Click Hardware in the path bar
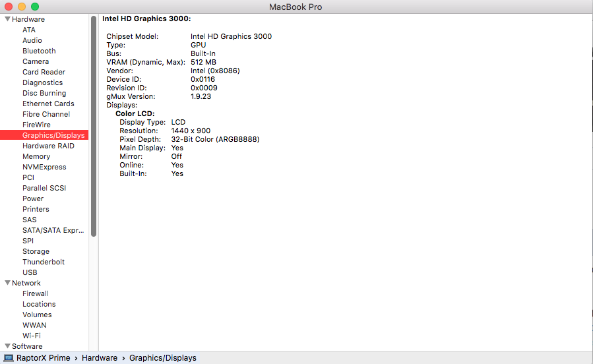This screenshot has width=593, height=364. click(x=100, y=358)
